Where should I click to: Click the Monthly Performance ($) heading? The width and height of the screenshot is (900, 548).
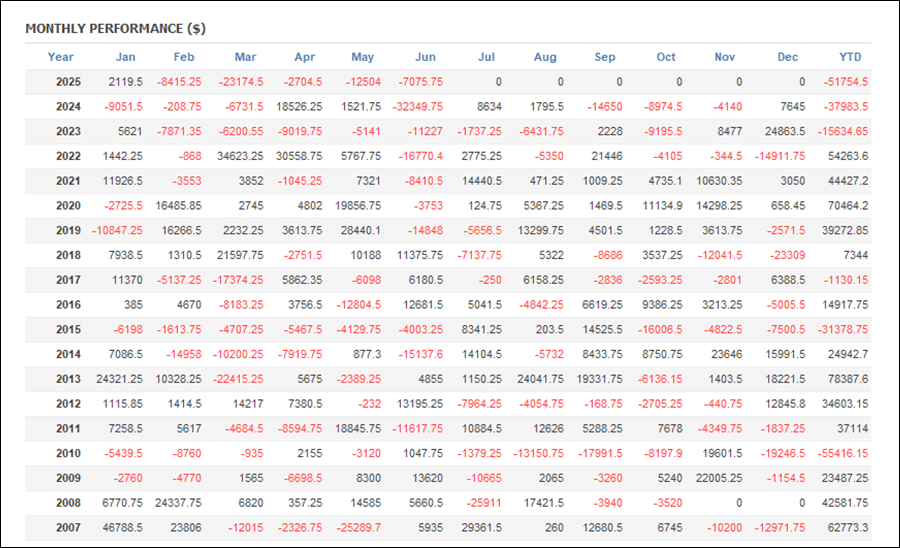point(115,29)
